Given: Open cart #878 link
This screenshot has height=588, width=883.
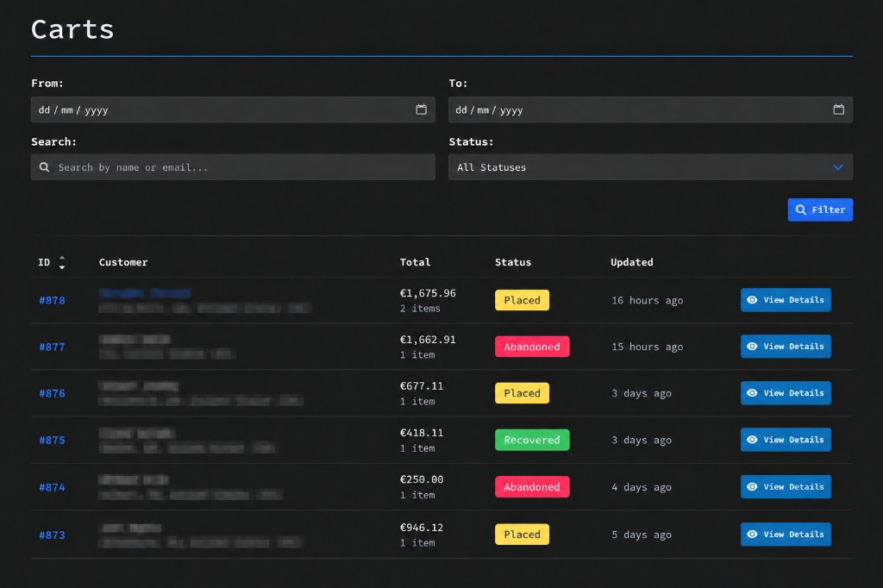Looking at the screenshot, I should (52, 300).
